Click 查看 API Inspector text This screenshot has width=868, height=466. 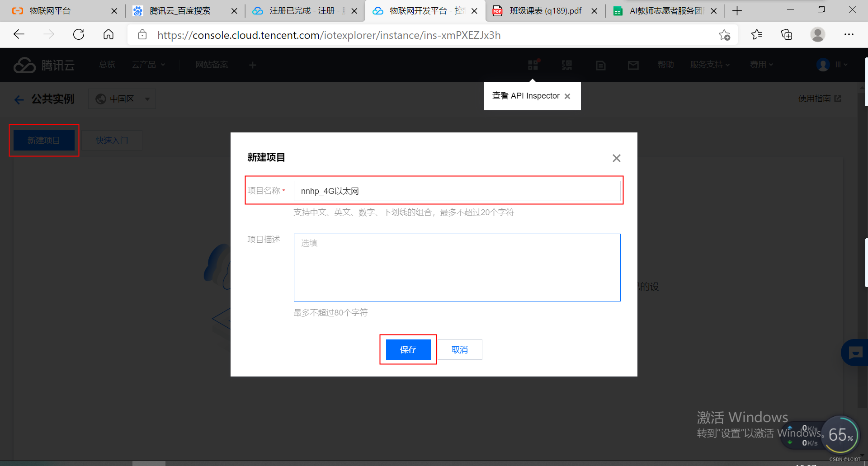click(526, 96)
